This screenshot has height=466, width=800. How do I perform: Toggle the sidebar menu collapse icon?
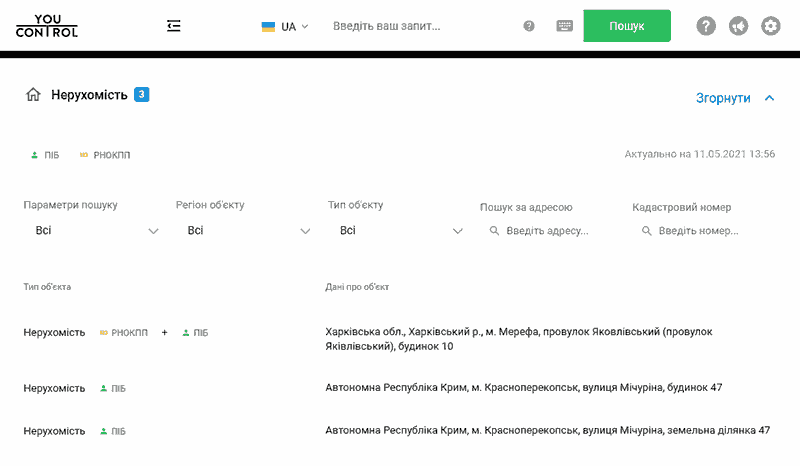[173, 26]
